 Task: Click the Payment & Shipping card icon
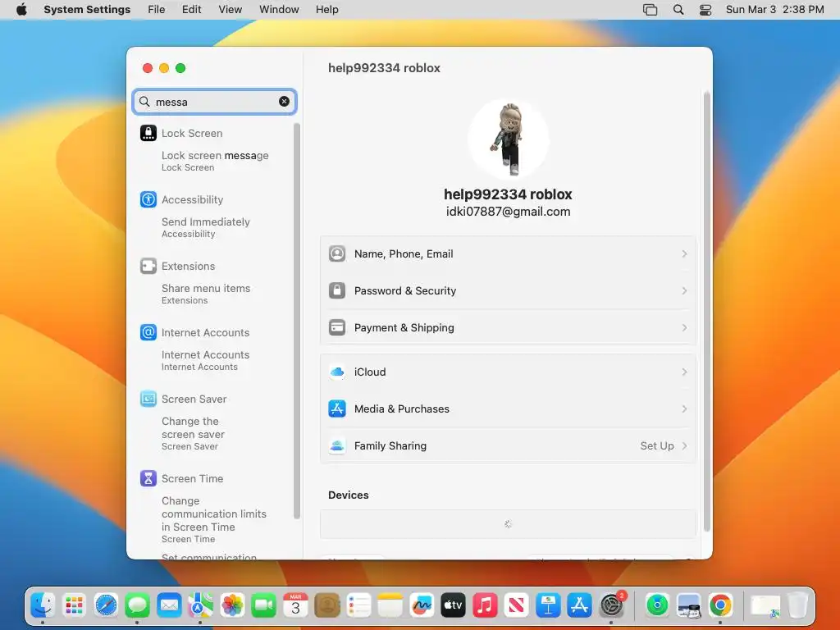click(337, 327)
